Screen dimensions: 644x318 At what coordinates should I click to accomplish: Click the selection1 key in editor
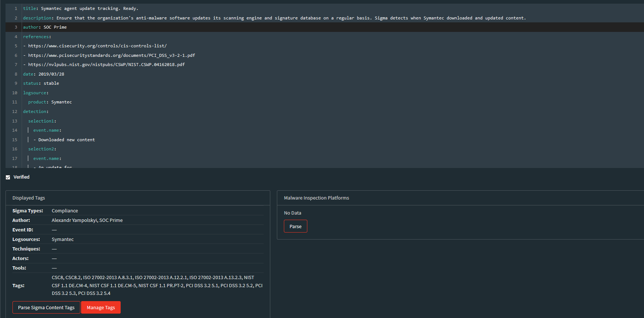[x=41, y=121]
